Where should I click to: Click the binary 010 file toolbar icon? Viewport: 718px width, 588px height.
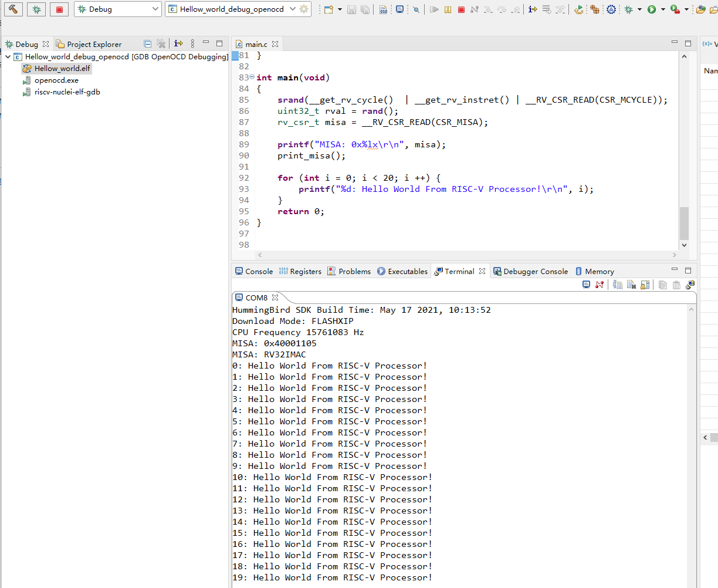tap(383, 9)
